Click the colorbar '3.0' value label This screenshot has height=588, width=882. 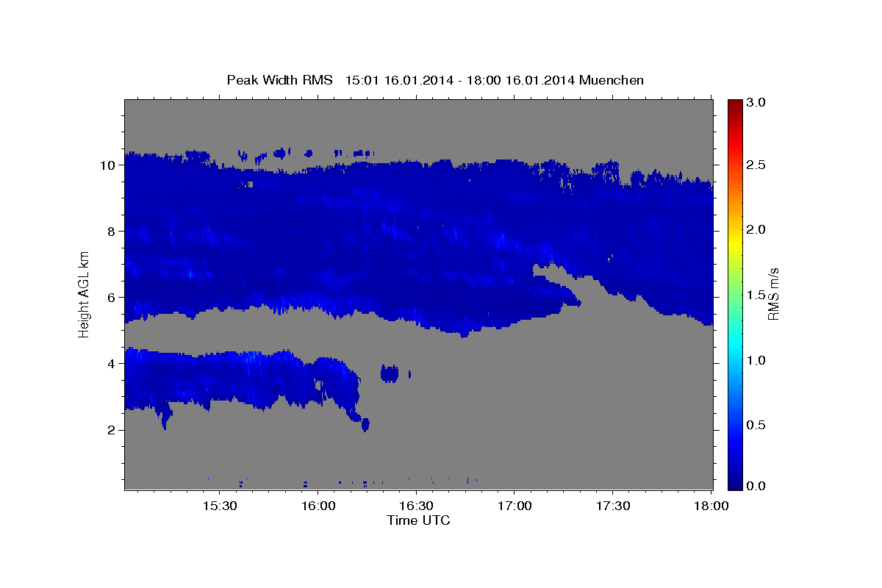756,102
